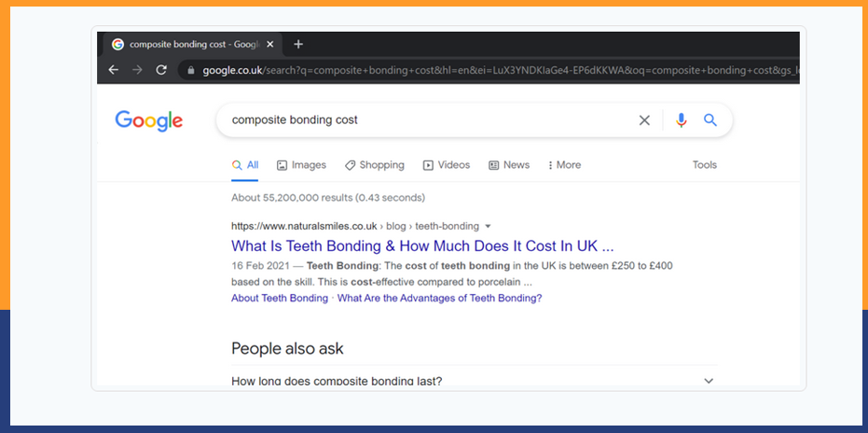This screenshot has width=868, height=433.
Task: Click the browser back arrow
Action: (114, 70)
